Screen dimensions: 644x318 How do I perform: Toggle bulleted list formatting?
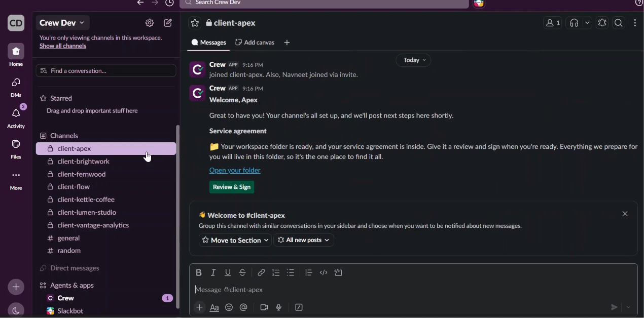(x=291, y=273)
